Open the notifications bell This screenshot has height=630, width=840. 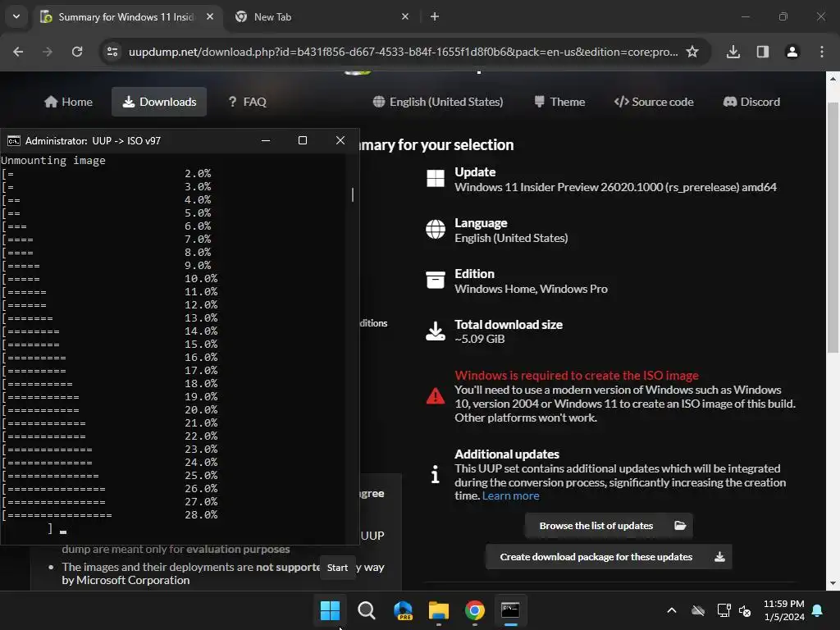click(818, 610)
